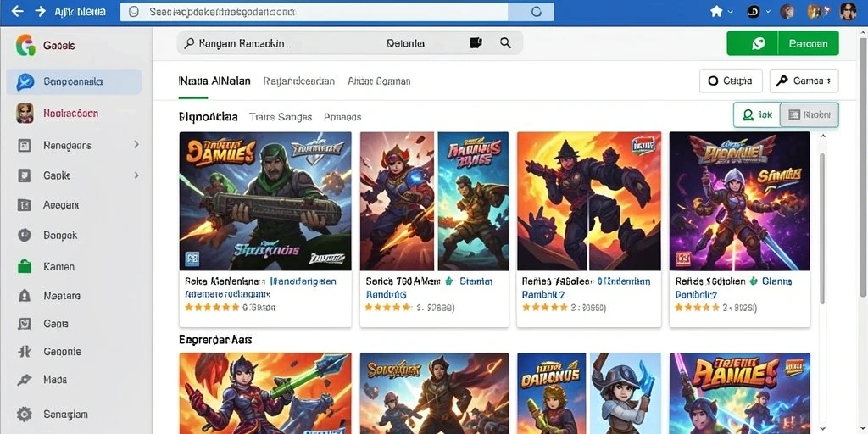The height and width of the screenshot is (434, 868).
Task: Switch to the Aitar Sgranan tab
Action: coord(379,81)
